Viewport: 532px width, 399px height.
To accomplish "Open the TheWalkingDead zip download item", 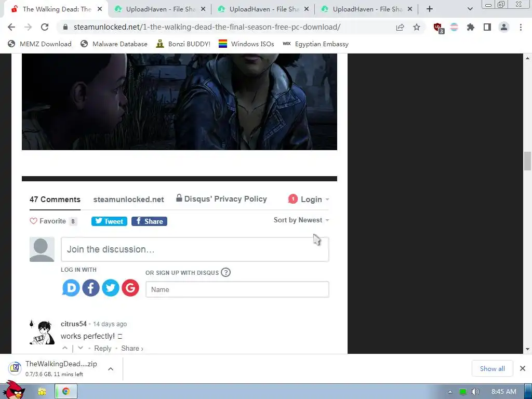I will tap(54, 368).
